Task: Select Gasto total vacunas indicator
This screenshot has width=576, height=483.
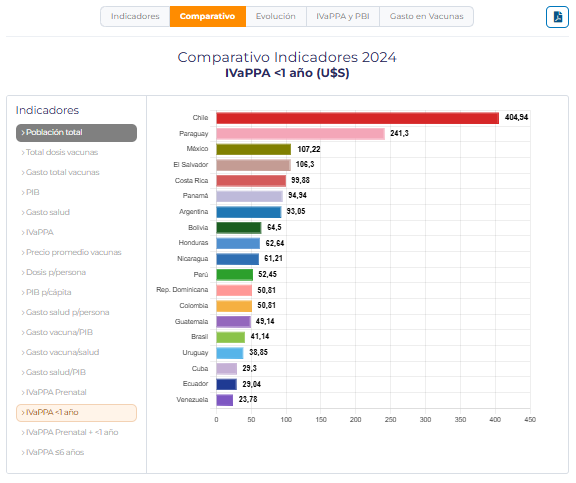Action: tap(61, 172)
